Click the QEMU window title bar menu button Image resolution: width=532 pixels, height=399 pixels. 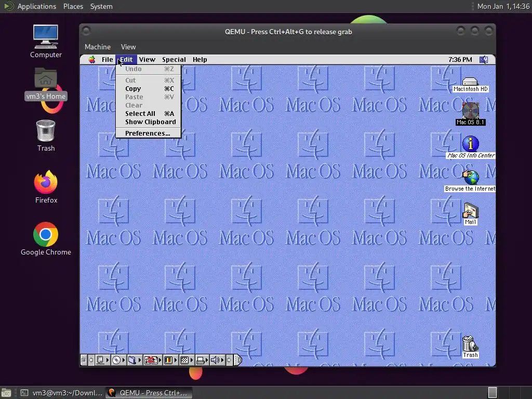point(86,31)
